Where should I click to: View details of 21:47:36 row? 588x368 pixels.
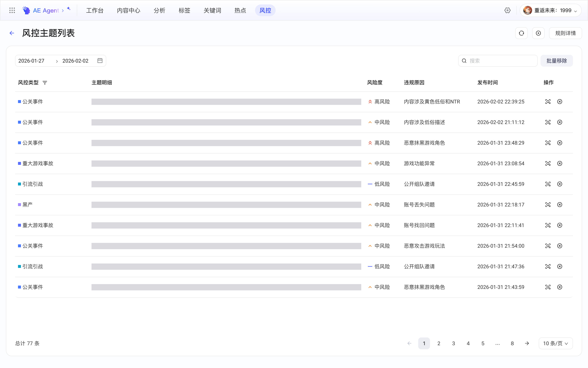tap(548, 266)
